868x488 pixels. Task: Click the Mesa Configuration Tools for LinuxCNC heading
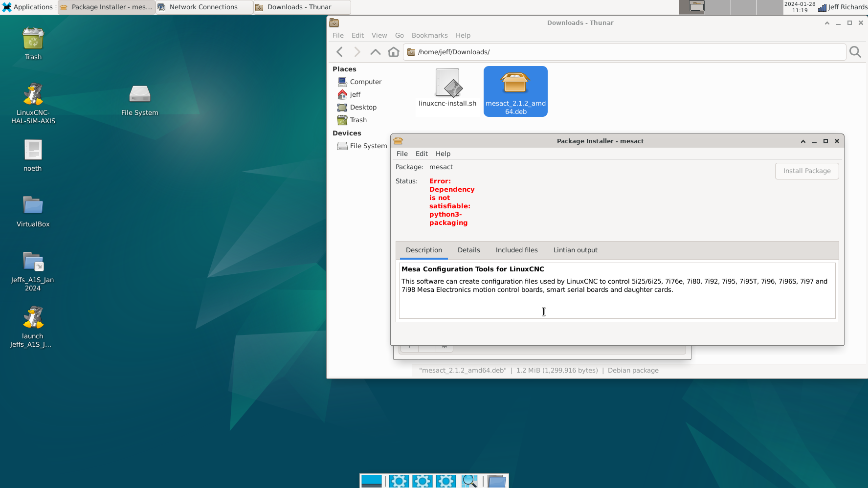[472, 269]
